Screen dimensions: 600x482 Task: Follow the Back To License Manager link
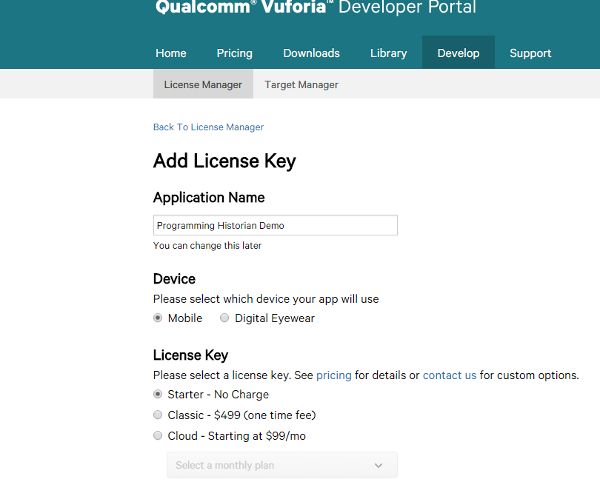[208, 127]
